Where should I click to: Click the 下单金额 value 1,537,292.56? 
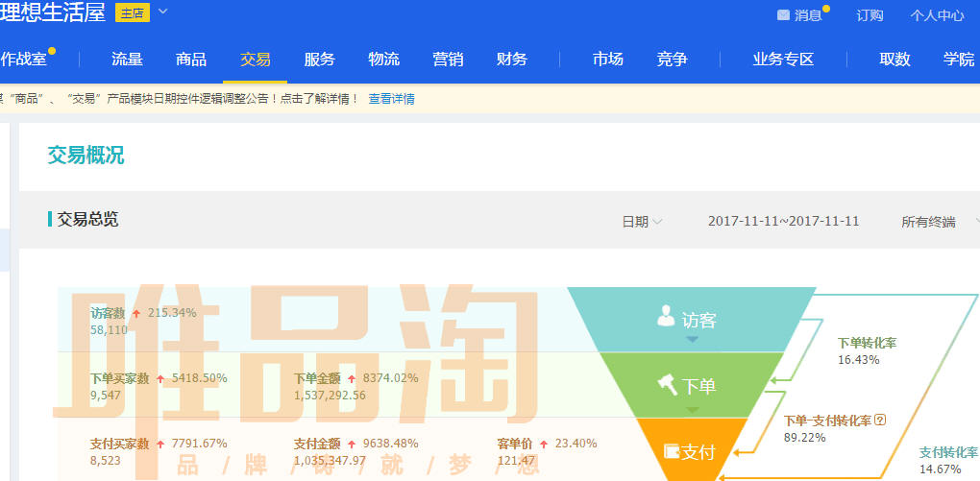click(x=330, y=395)
